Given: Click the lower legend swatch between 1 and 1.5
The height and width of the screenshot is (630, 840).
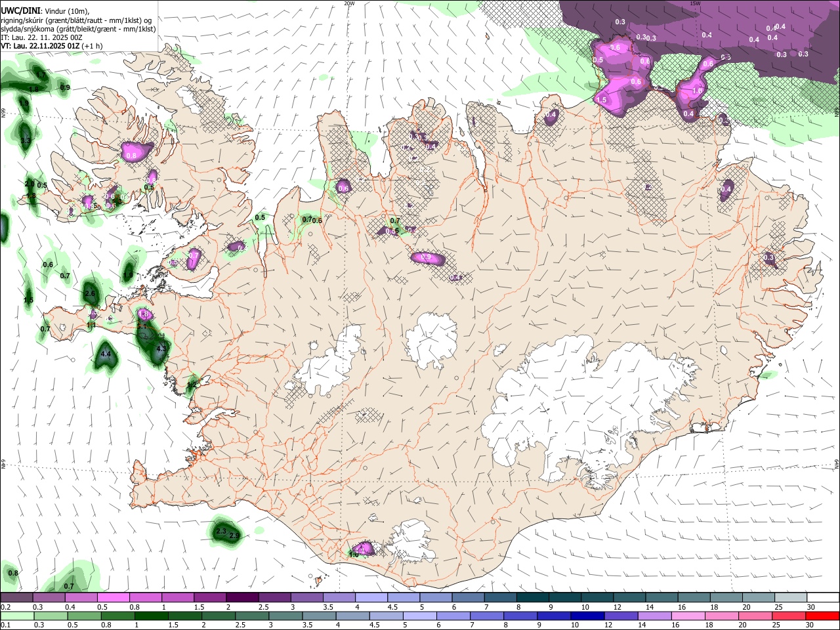Looking at the screenshot, I should point(152,616).
